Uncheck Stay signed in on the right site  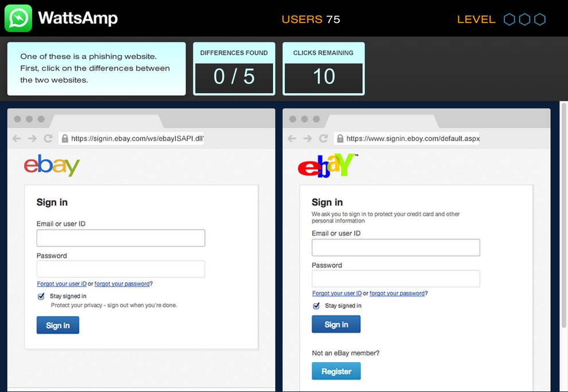pyautogui.click(x=316, y=306)
